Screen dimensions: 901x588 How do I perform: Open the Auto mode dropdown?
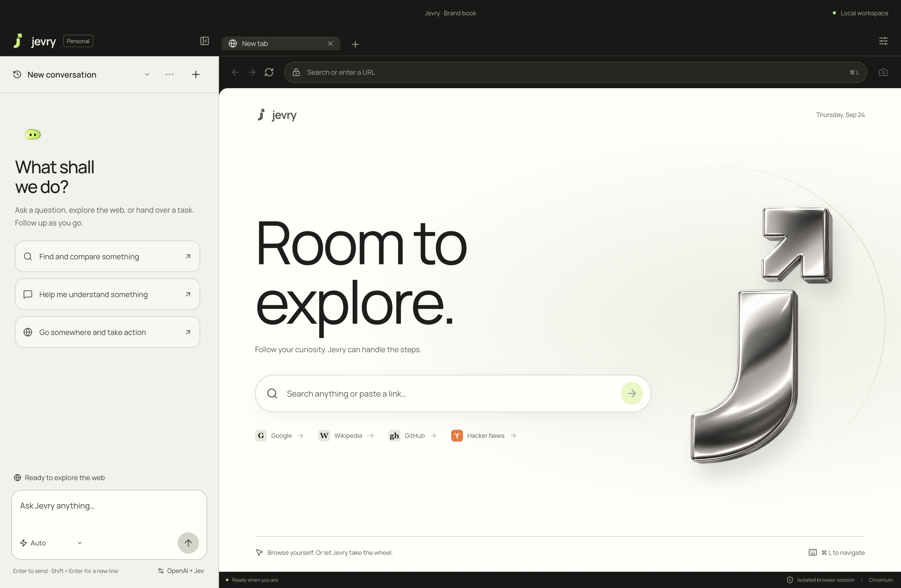(51, 543)
